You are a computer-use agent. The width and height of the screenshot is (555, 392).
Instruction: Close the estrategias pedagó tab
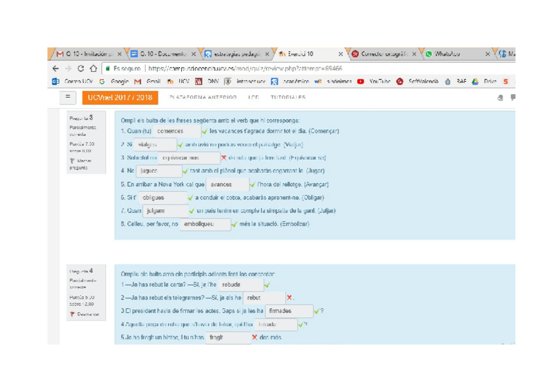coord(267,54)
